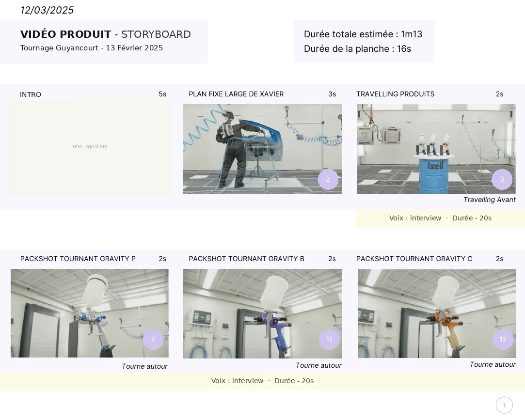Click 'Tournage Guyancourt - 13 Février 2025' subtitle
The image size is (525, 420).
tap(92, 48)
